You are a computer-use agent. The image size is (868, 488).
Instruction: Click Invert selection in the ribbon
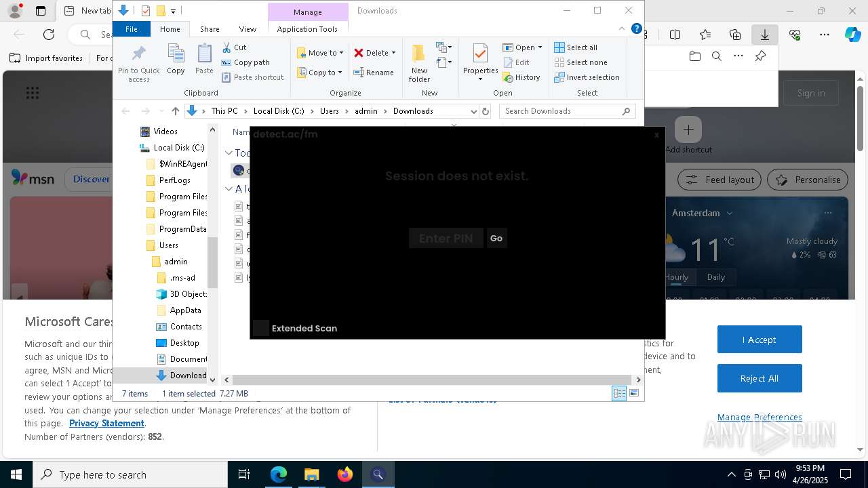pyautogui.click(x=587, y=77)
